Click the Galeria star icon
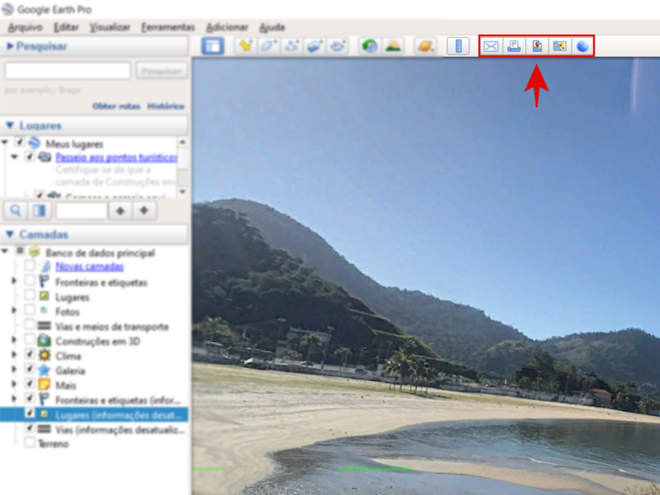The image size is (660, 495). pyautogui.click(x=44, y=370)
